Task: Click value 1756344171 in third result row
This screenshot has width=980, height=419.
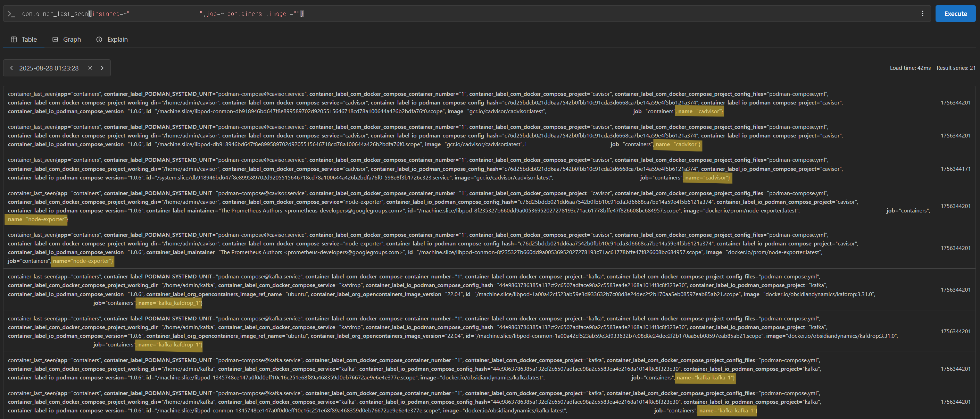Action: pos(955,169)
